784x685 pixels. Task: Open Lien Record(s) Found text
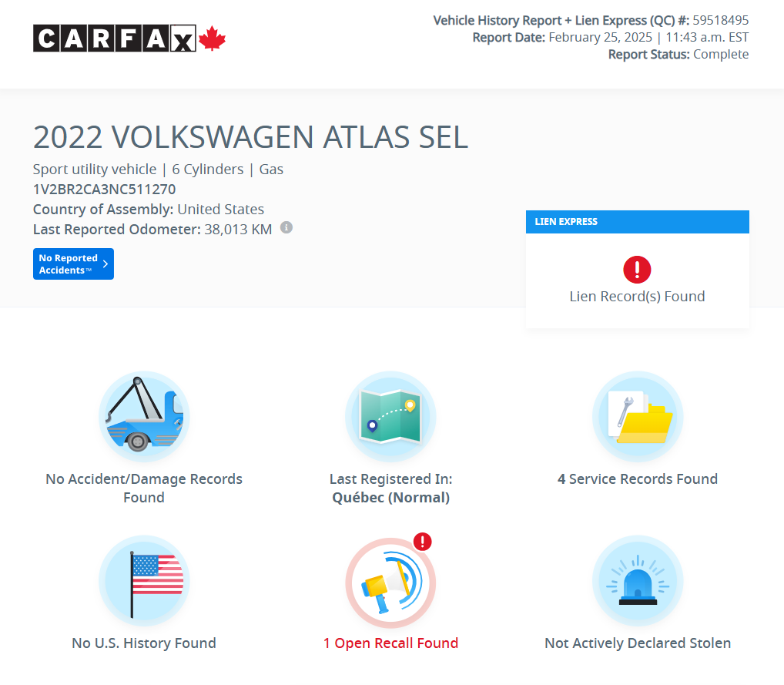coord(637,296)
